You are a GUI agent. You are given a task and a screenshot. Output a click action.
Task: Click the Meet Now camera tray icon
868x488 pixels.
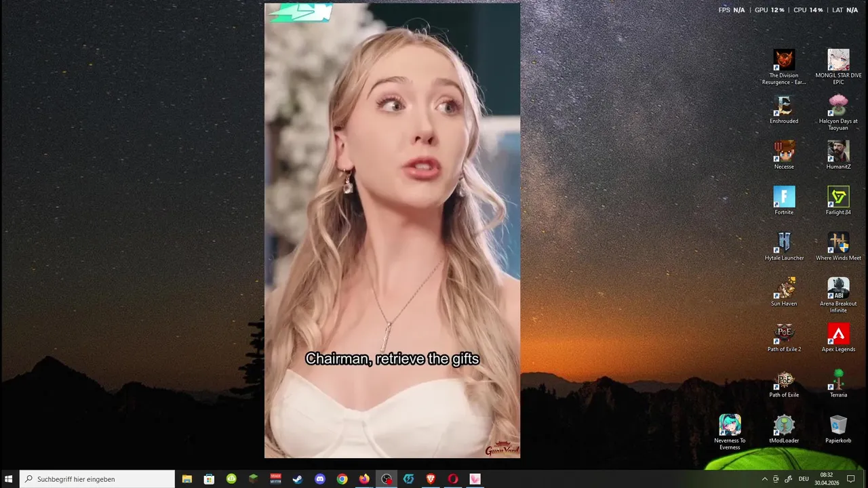[776, 479]
